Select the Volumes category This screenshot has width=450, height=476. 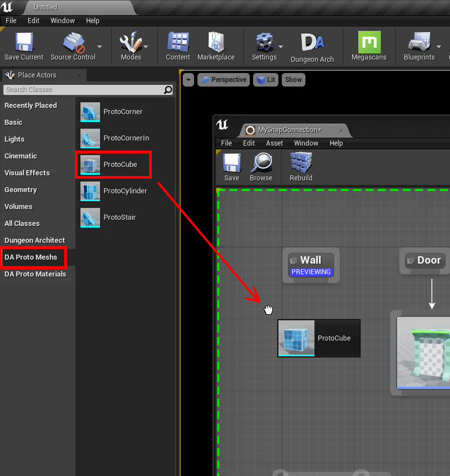18,206
